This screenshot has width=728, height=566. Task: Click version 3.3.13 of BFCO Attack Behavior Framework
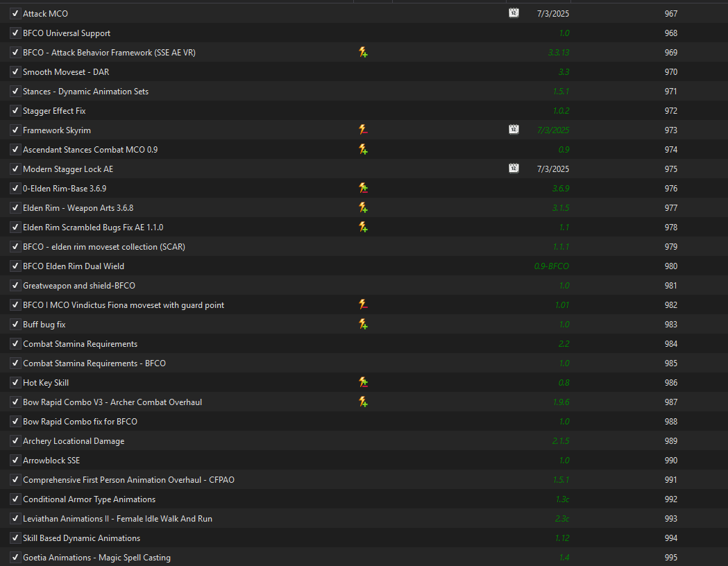(559, 53)
